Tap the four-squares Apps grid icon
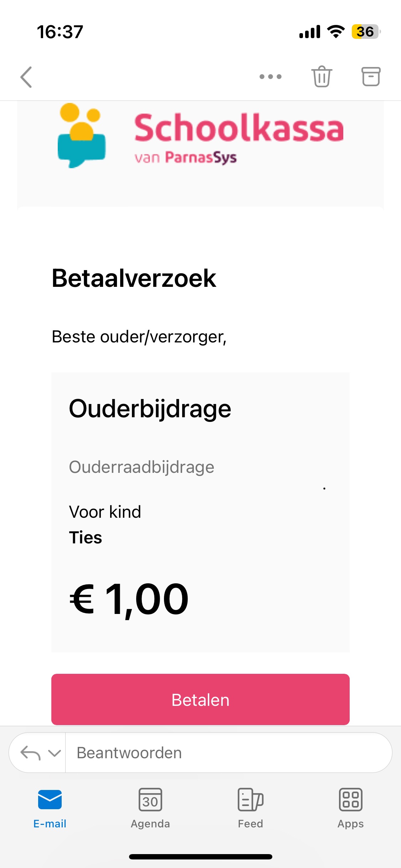 tap(351, 800)
